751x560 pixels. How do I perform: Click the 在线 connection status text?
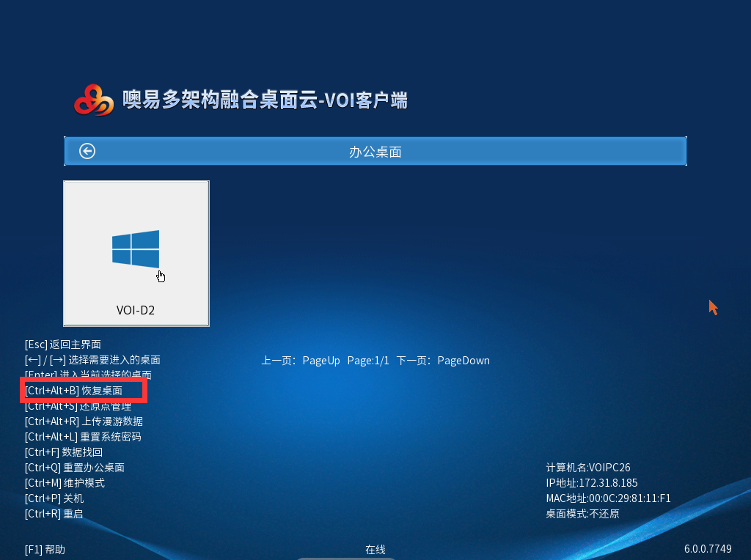click(x=375, y=549)
